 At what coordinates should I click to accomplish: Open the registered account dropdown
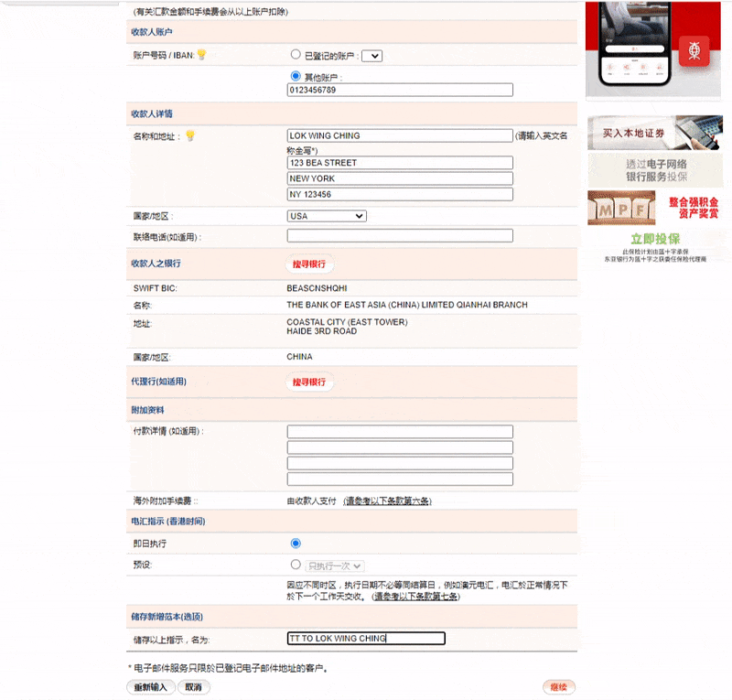click(x=372, y=56)
